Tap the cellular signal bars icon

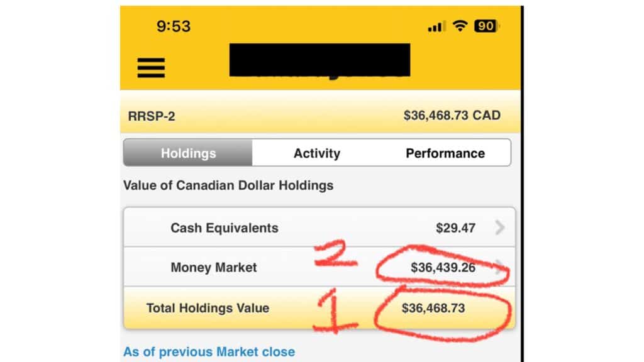click(x=436, y=26)
